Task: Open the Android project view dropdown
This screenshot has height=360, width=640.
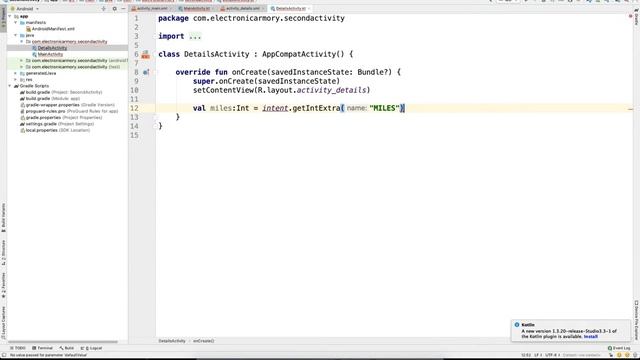Action: pyautogui.click(x=24, y=9)
